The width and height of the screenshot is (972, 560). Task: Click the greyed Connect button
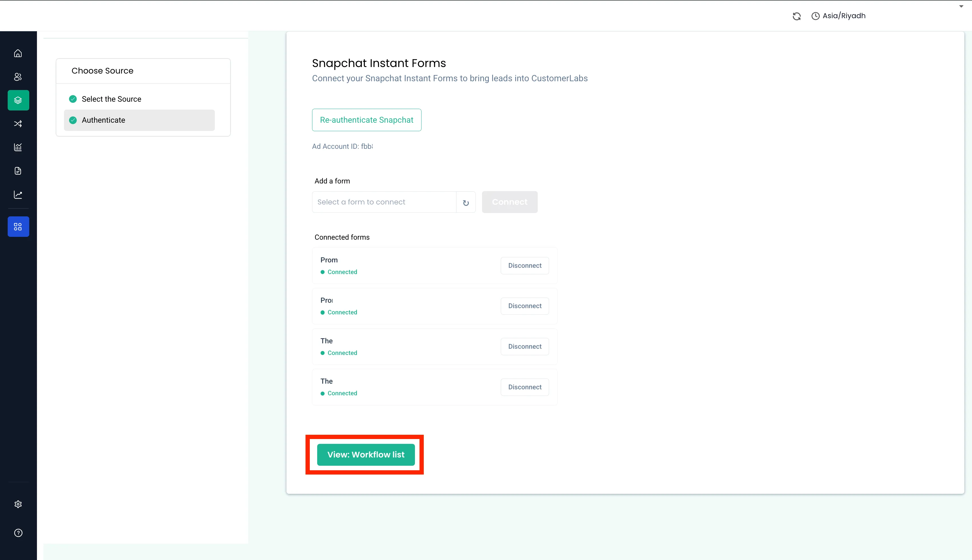point(510,202)
